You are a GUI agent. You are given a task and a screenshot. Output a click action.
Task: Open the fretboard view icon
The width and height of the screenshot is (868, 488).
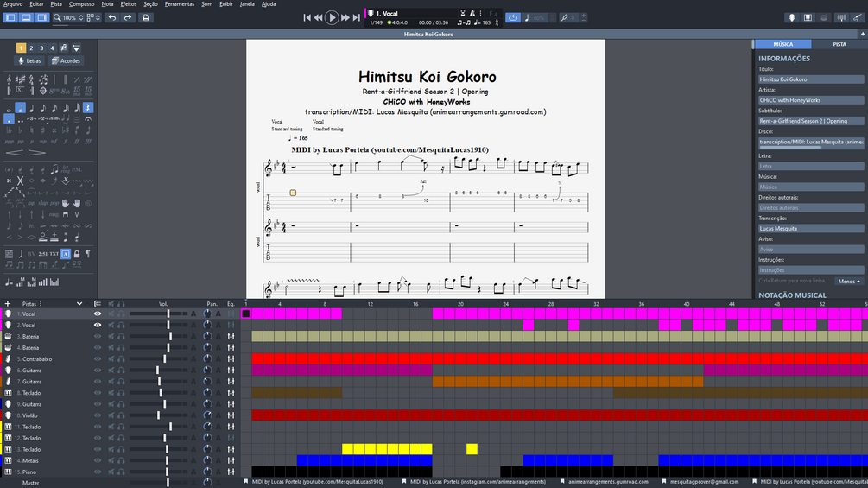tap(792, 17)
